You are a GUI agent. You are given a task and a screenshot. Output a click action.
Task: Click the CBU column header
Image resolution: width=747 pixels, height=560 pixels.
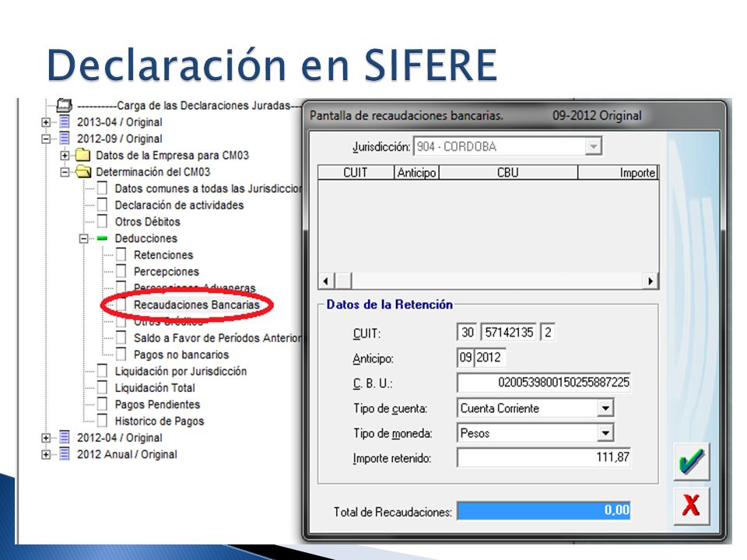point(508,173)
